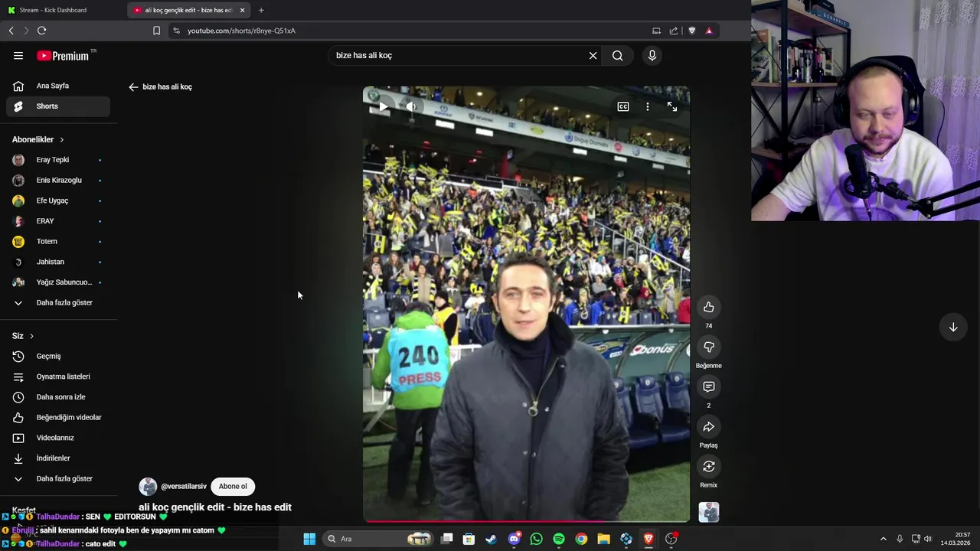Expand the Siz section
Screen dimensions: 980x551
pyautogui.click(x=23, y=336)
